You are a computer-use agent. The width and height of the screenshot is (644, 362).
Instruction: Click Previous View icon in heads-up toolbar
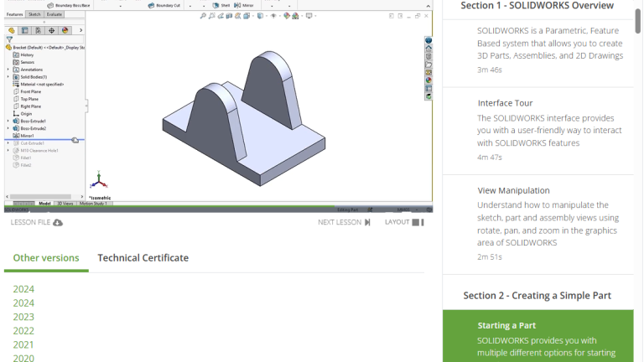[x=221, y=16]
